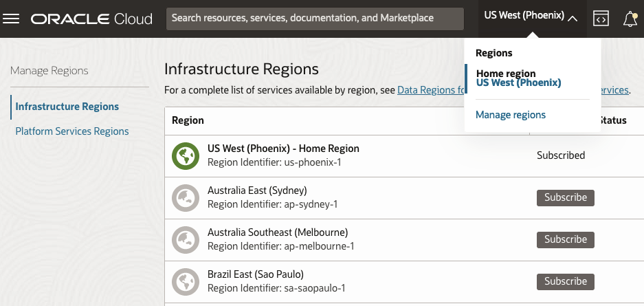This screenshot has width=644, height=306.
Task: Click the gray globe icon for Australia East (Sydney)
Action: [186, 198]
